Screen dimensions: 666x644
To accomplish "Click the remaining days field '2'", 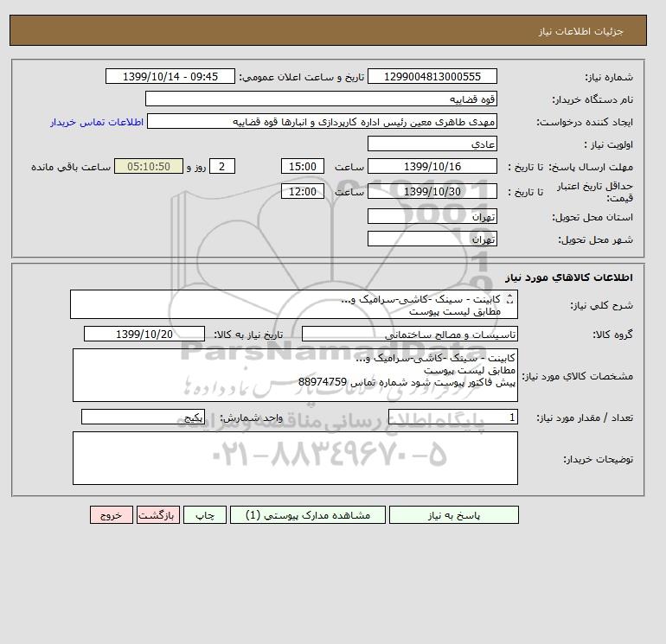I will tap(221, 167).
